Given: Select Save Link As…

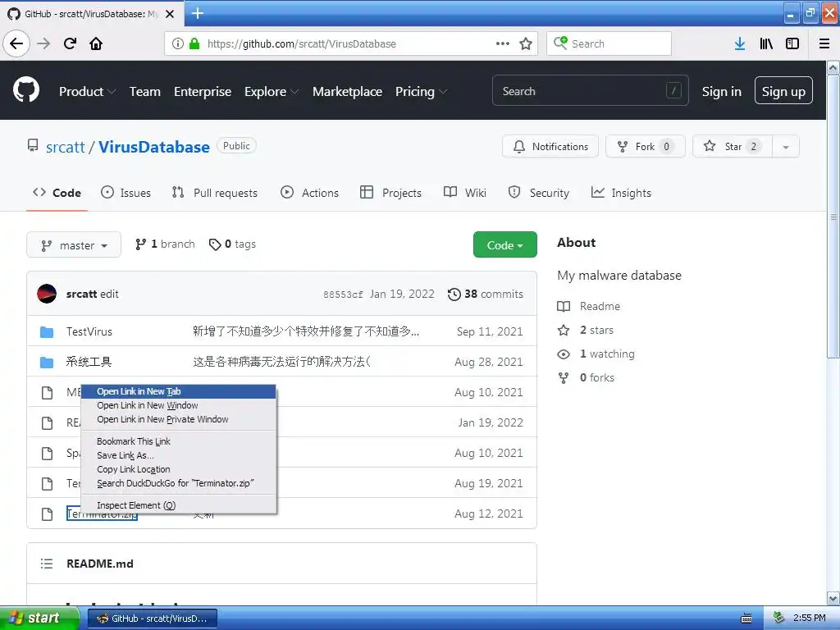Looking at the screenshot, I should [178, 455].
